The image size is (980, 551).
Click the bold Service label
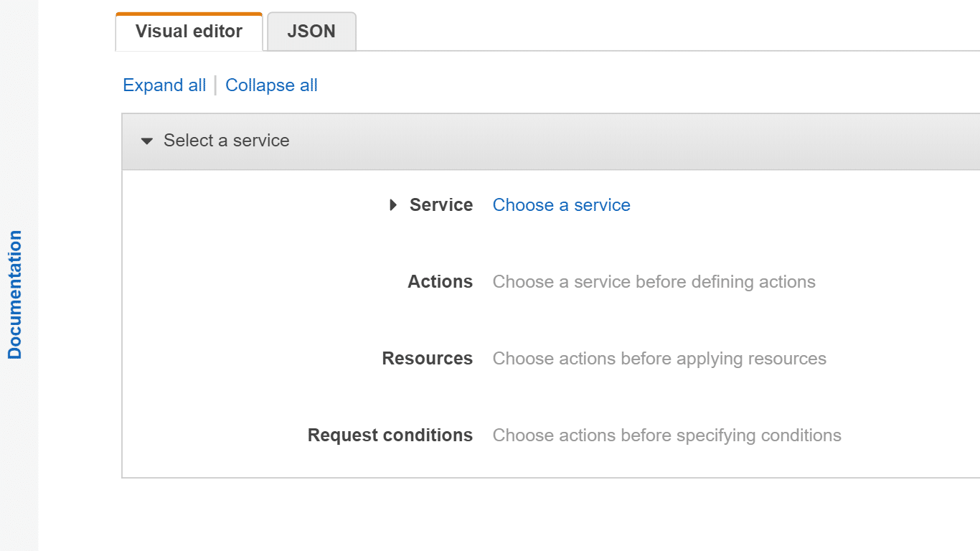(x=440, y=205)
